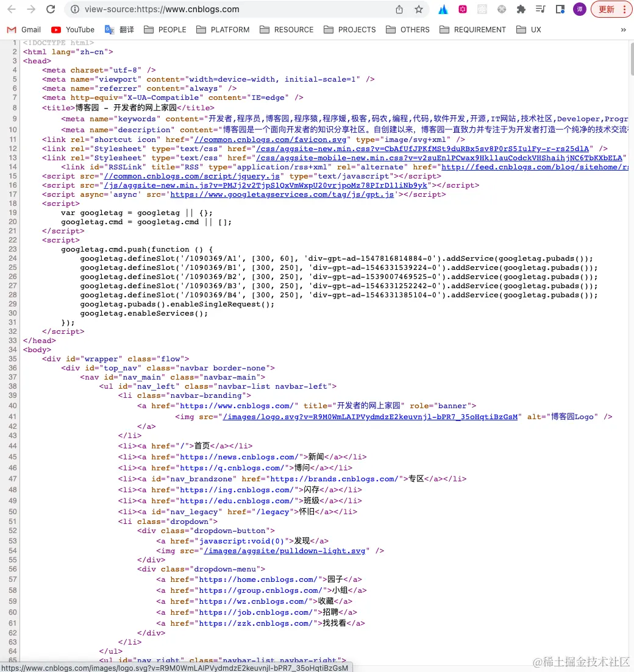Open the Chrome three-dot menu
The image size is (634, 672).
coord(624,9)
